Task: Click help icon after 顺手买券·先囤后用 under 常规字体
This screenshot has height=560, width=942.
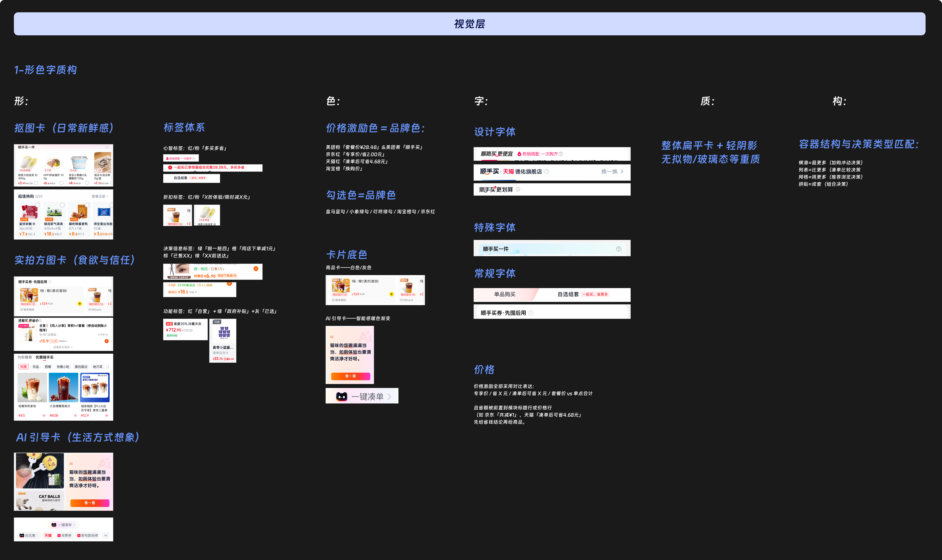Action: point(531,313)
